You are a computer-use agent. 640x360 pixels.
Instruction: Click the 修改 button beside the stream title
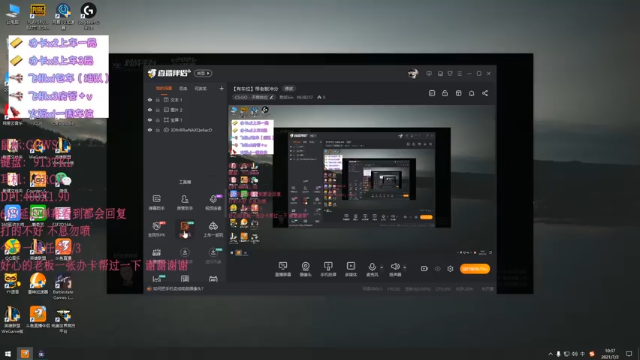(x=289, y=89)
